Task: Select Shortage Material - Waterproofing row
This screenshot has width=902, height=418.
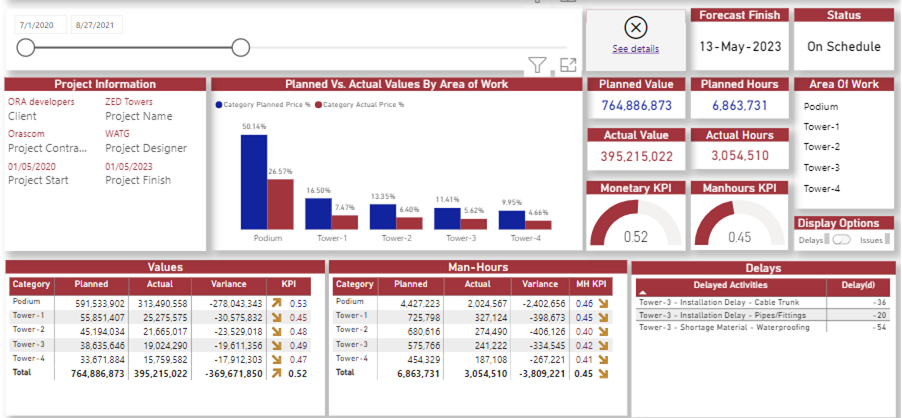Action: [762, 327]
